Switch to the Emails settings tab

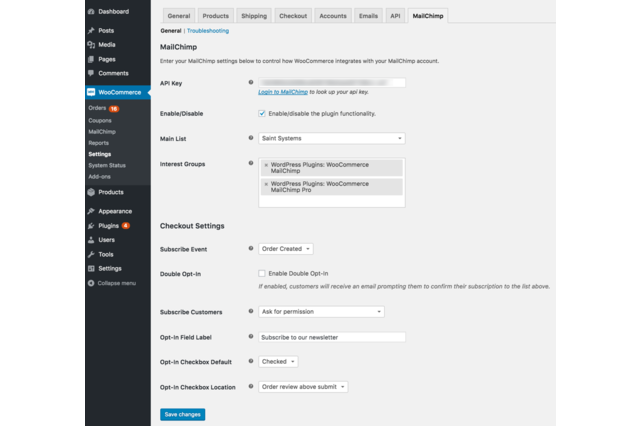(x=368, y=16)
